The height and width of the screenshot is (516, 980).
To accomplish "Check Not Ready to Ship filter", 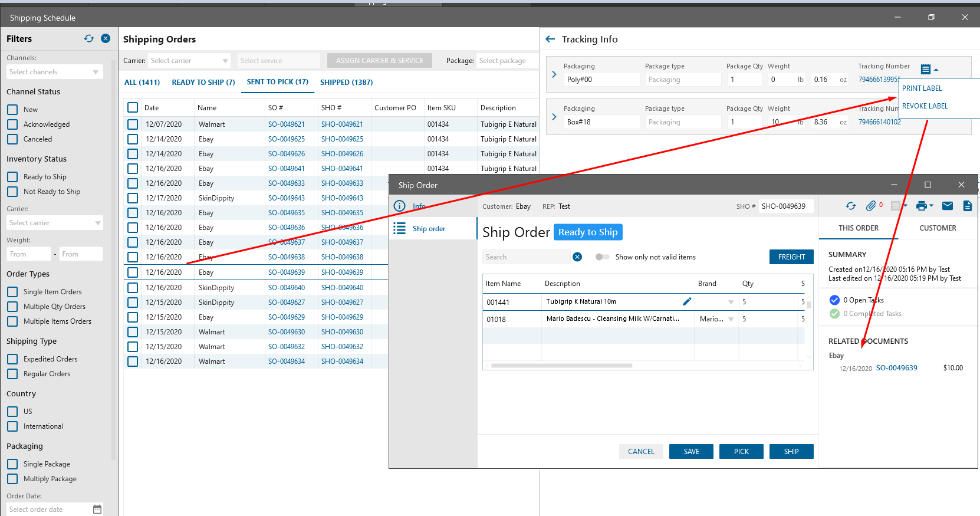I will pos(12,192).
